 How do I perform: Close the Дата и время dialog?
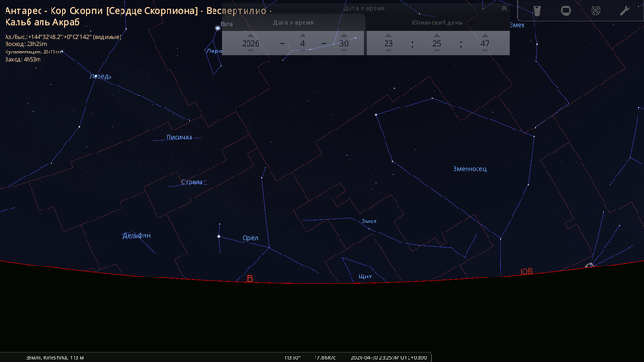click(504, 7)
